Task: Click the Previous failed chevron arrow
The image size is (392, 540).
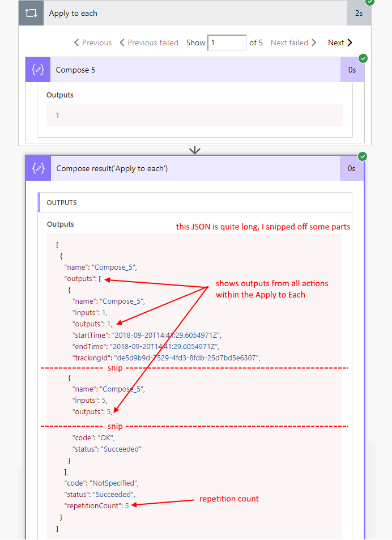Action: pyautogui.click(x=122, y=42)
